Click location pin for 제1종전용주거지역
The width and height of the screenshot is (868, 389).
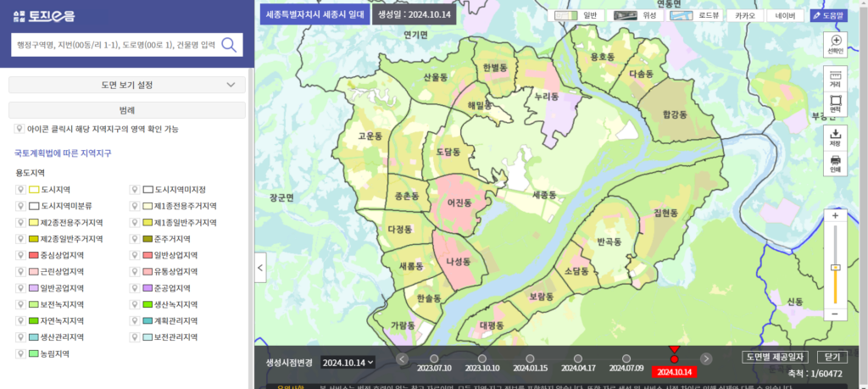coord(135,207)
